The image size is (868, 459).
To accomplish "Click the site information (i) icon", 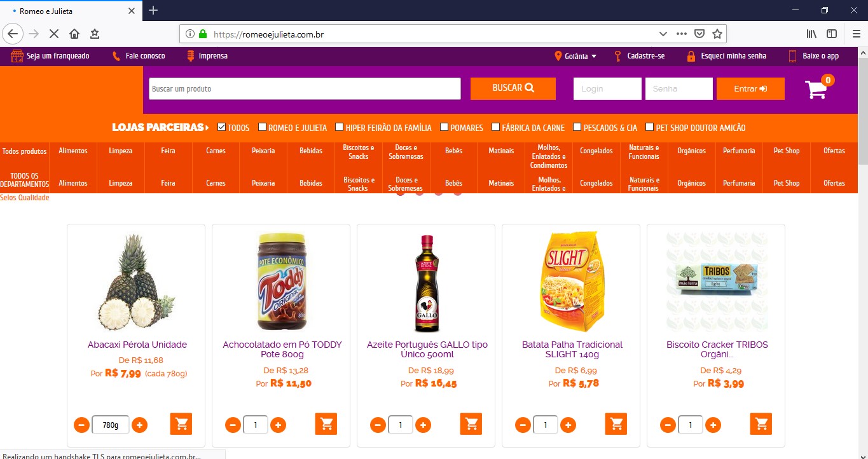I will [190, 34].
